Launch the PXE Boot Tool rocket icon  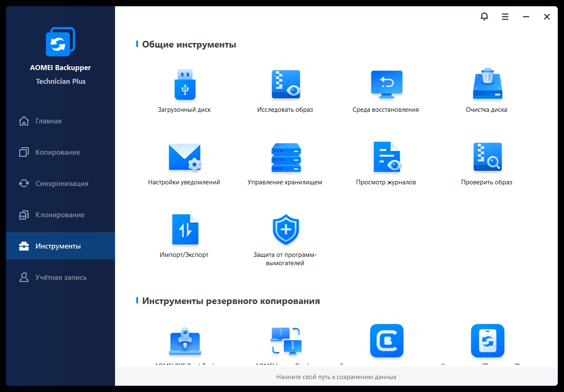point(185,341)
